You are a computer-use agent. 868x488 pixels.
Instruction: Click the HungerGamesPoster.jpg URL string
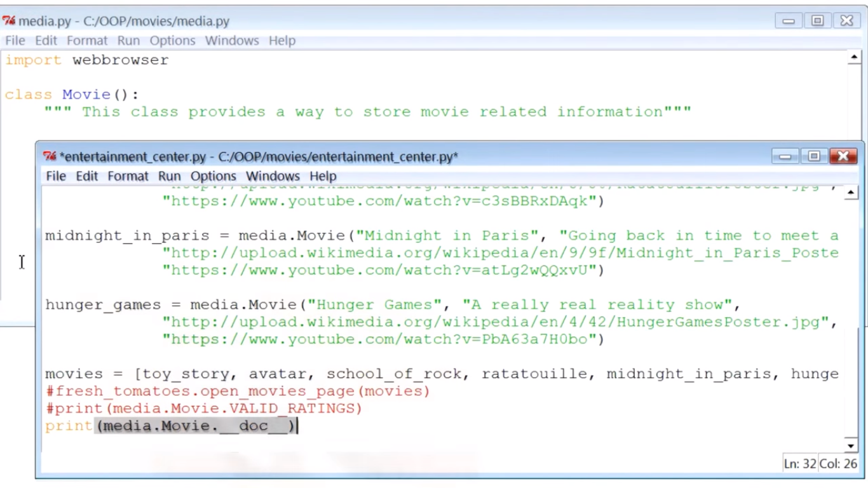496,322
